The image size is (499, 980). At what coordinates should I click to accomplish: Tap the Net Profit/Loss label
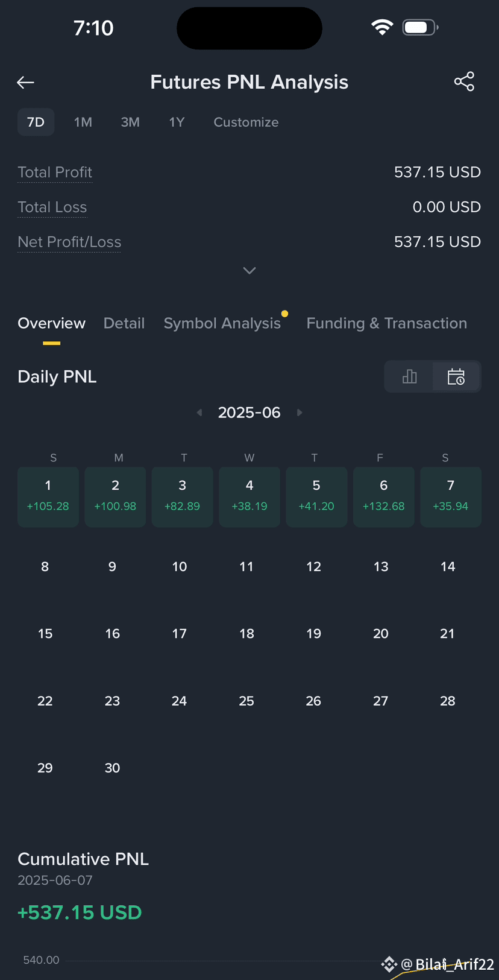click(69, 242)
